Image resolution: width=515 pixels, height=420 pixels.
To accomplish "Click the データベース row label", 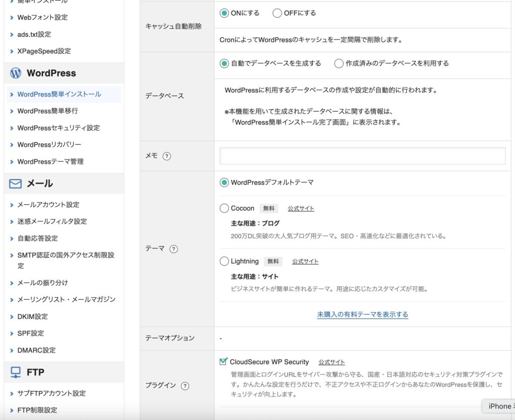I will click(x=164, y=96).
